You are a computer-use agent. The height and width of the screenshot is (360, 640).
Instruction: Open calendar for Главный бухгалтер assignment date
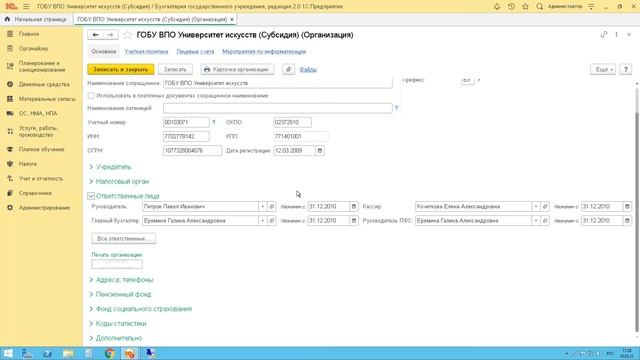coord(354,220)
